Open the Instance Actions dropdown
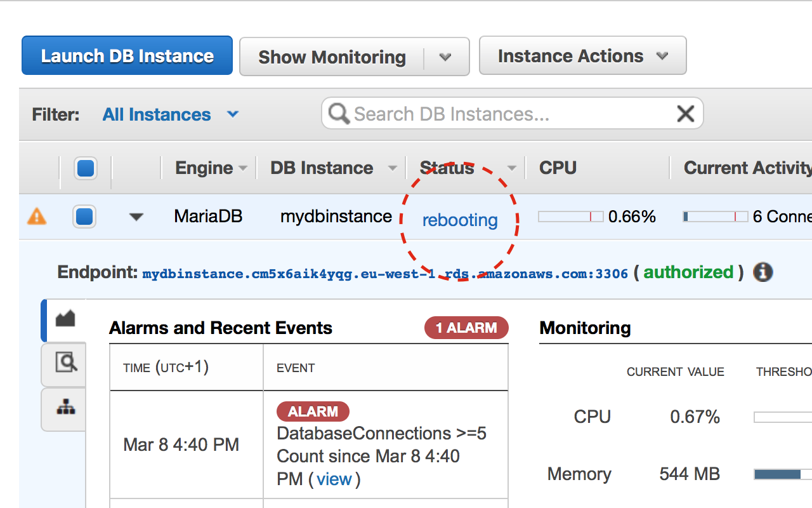Viewport: 812px width, 508px height. pyautogui.click(x=582, y=56)
